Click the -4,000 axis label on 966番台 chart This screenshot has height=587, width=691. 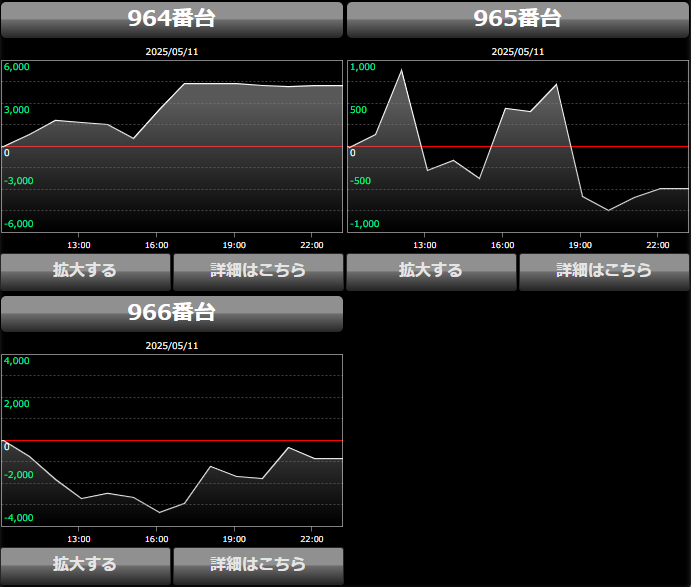[19, 518]
